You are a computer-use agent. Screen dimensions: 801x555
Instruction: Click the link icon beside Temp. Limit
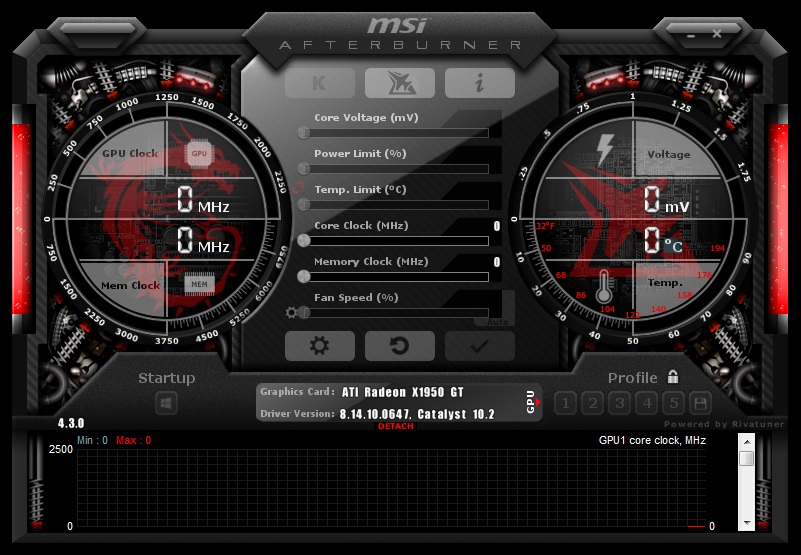point(299,188)
